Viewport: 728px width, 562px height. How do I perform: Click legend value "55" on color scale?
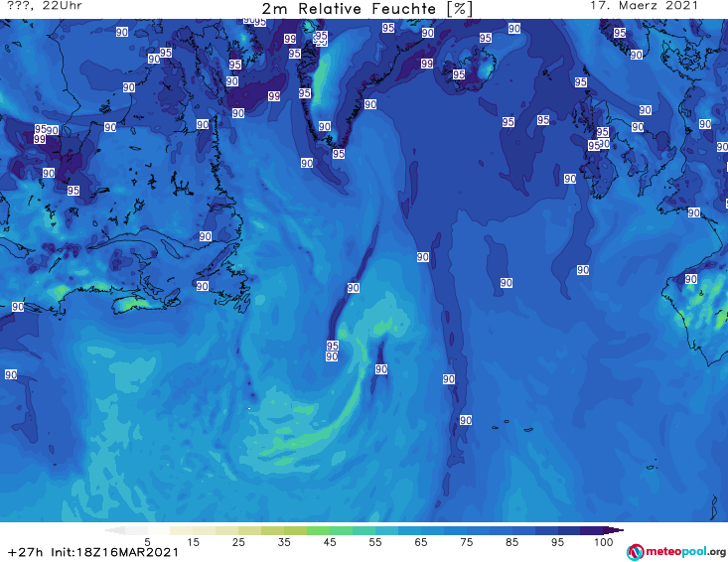[x=375, y=541]
